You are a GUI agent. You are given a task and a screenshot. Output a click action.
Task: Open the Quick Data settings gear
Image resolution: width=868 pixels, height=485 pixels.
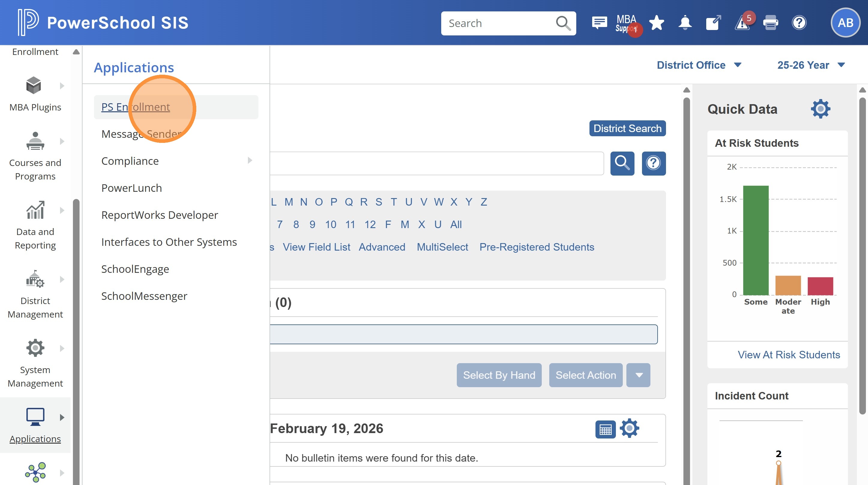(820, 109)
